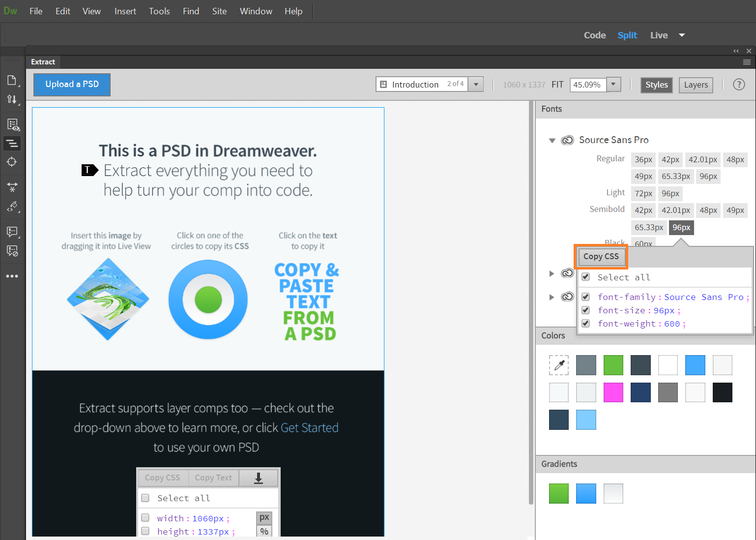Viewport: 756px width, 540px height.
Task: Uncheck the font-weight: 600 property
Action: pos(585,323)
